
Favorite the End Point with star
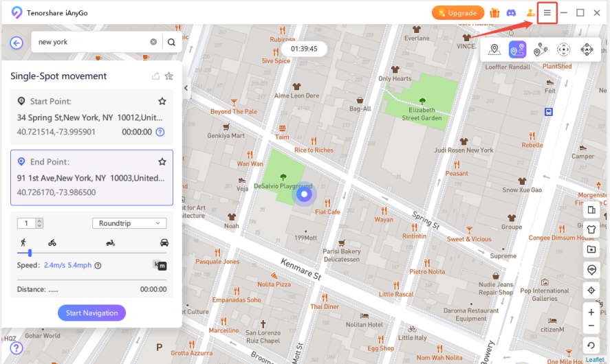click(162, 162)
